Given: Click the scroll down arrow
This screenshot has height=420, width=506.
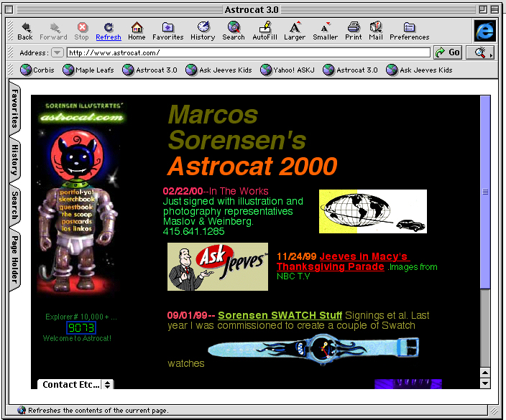Looking at the screenshot, I should coord(485,383).
